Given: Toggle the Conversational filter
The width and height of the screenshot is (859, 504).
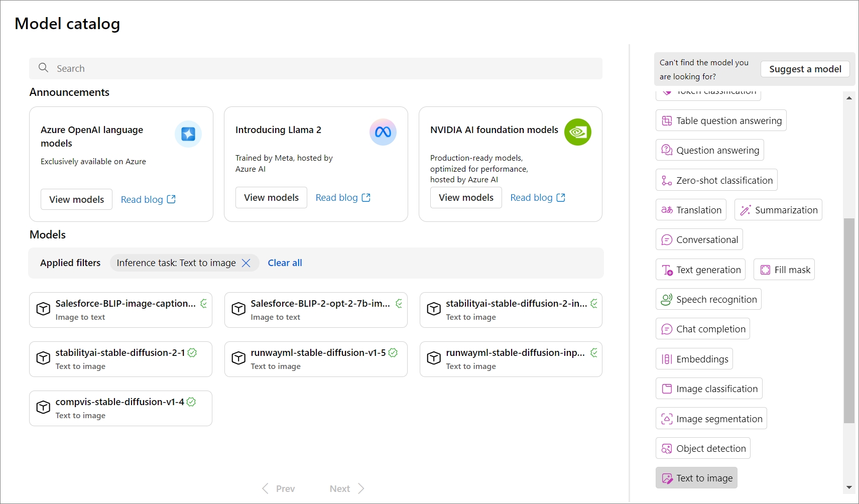Looking at the screenshot, I should click(699, 239).
